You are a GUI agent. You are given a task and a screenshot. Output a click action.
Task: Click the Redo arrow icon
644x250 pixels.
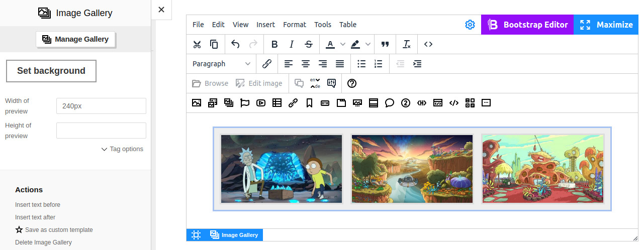pyautogui.click(x=253, y=44)
